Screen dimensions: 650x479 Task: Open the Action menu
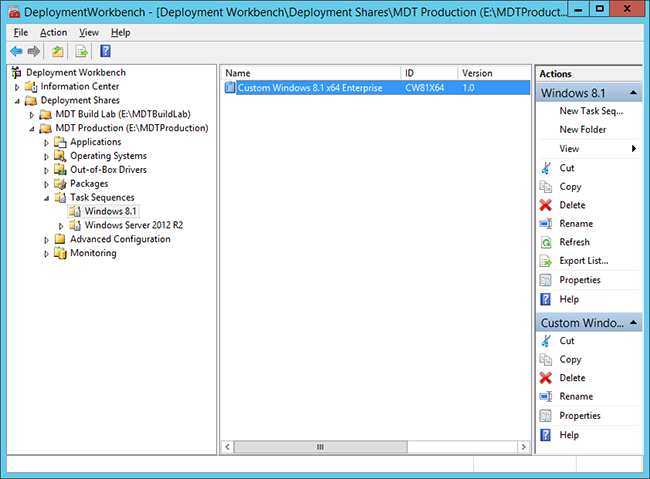53,32
